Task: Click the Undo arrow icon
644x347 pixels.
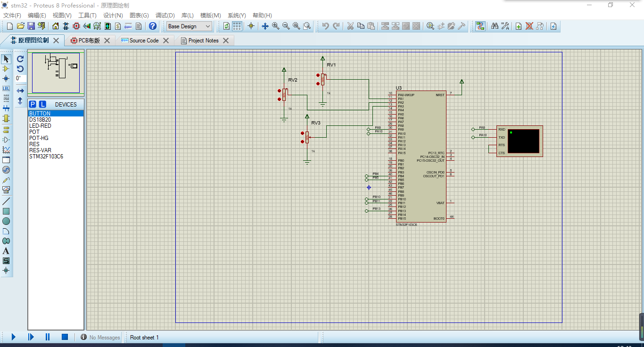Action: [x=325, y=26]
